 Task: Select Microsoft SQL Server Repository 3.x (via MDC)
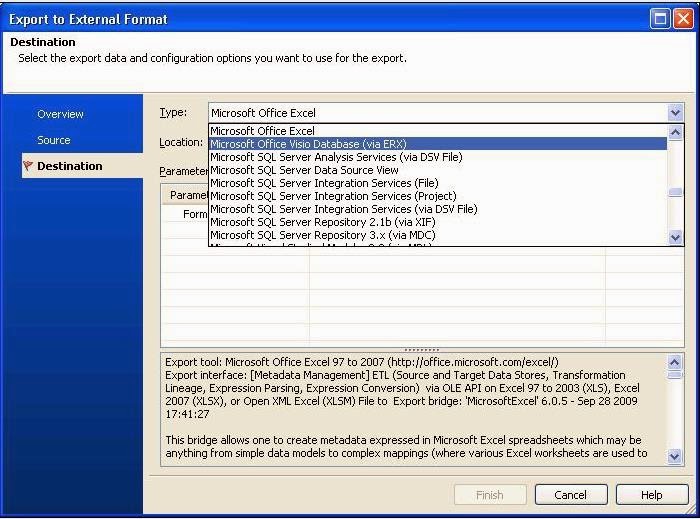pos(438,235)
